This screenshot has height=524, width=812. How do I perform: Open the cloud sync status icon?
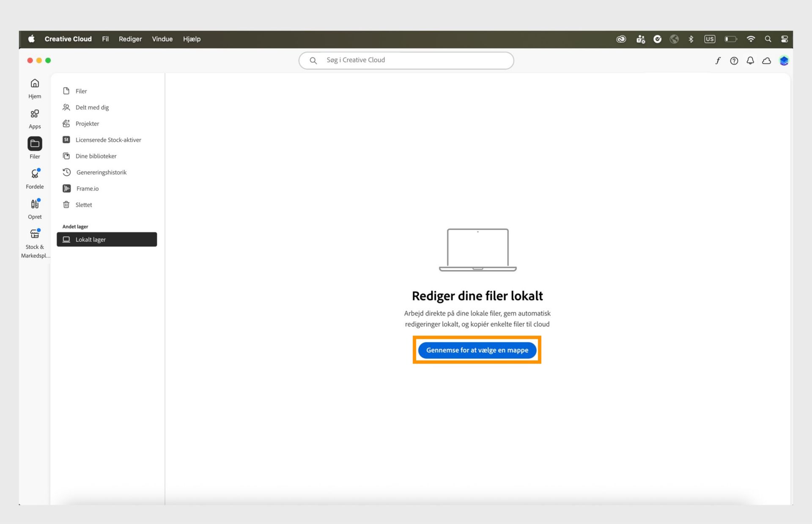[766, 61]
